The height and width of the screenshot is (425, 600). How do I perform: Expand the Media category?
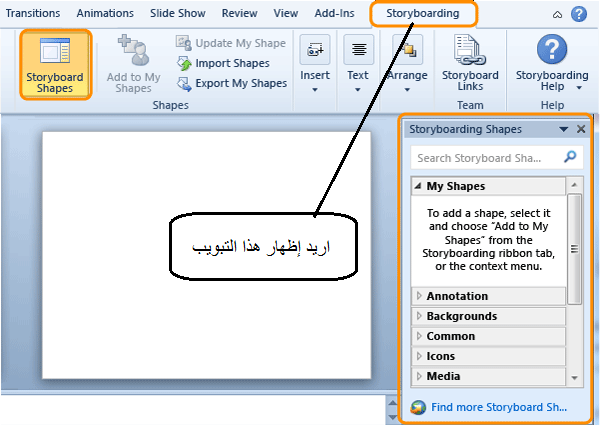coord(488,376)
